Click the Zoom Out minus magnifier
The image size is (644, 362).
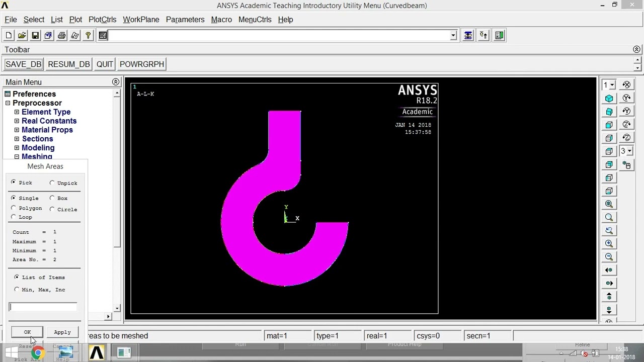(x=609, y=256)
